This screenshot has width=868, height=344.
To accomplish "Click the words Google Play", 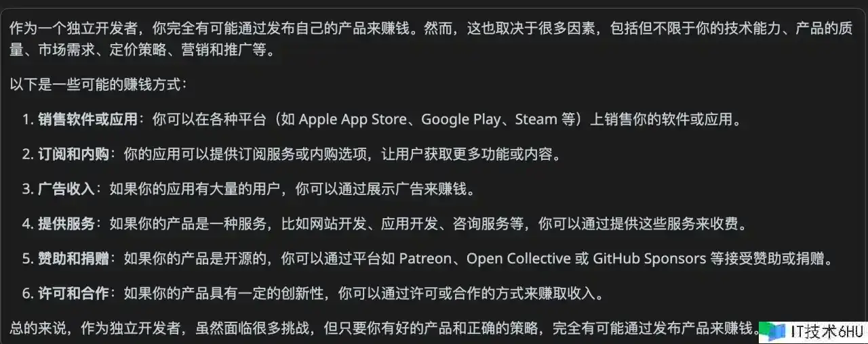I will [461, 120].
